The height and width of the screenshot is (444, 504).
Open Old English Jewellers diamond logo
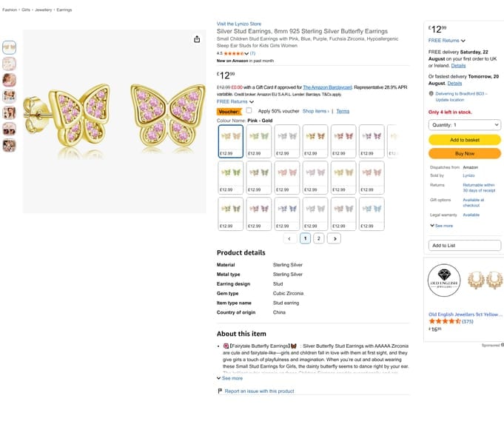point(444,280)
